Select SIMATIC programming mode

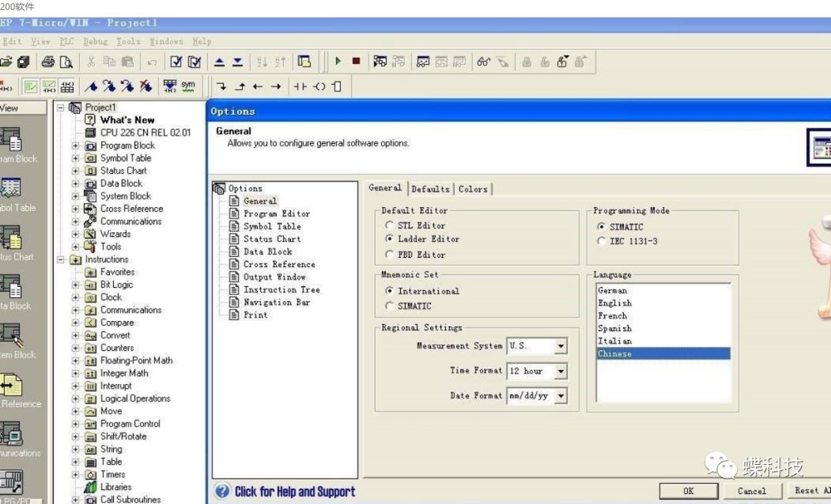coord(601,227)
